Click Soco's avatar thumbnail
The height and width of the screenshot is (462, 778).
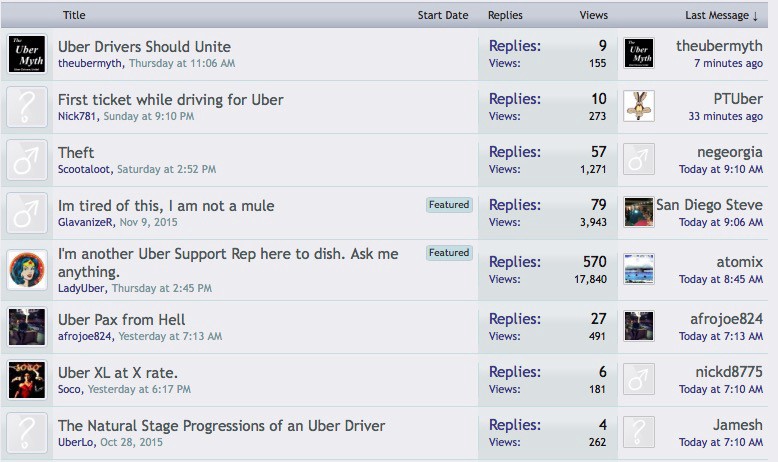click(x=27, y=380)
